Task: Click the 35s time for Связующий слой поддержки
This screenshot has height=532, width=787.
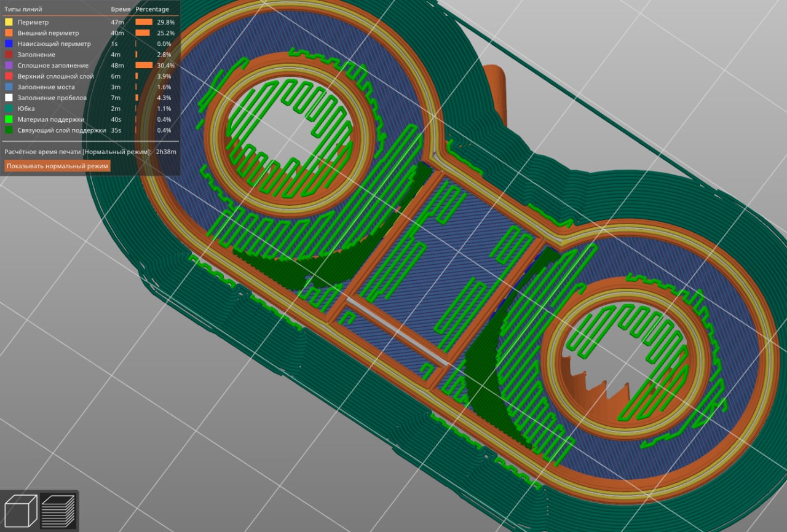Action: tap(116, 130)
